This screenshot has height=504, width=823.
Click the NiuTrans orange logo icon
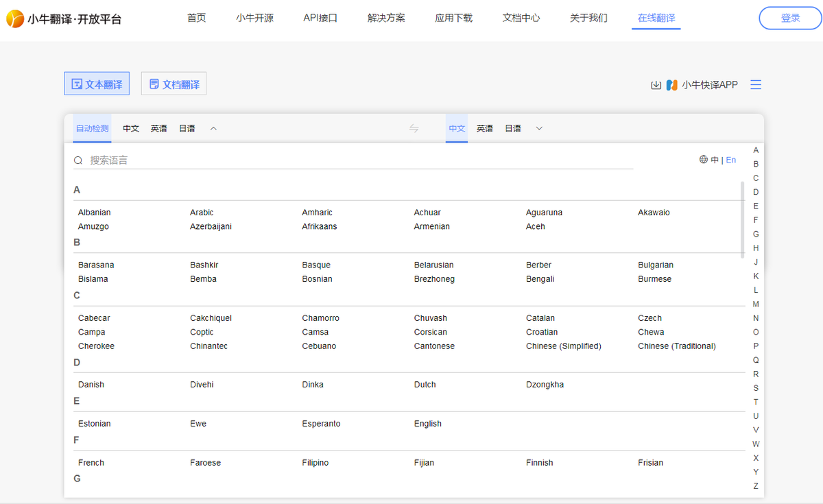[15, 19]
